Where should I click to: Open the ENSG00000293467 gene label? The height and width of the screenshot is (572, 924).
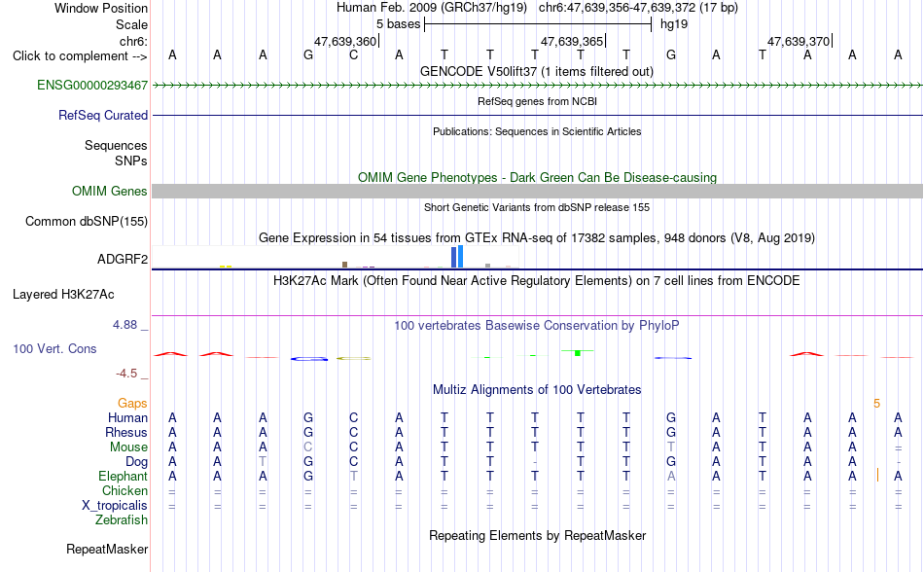coord(92,85)
